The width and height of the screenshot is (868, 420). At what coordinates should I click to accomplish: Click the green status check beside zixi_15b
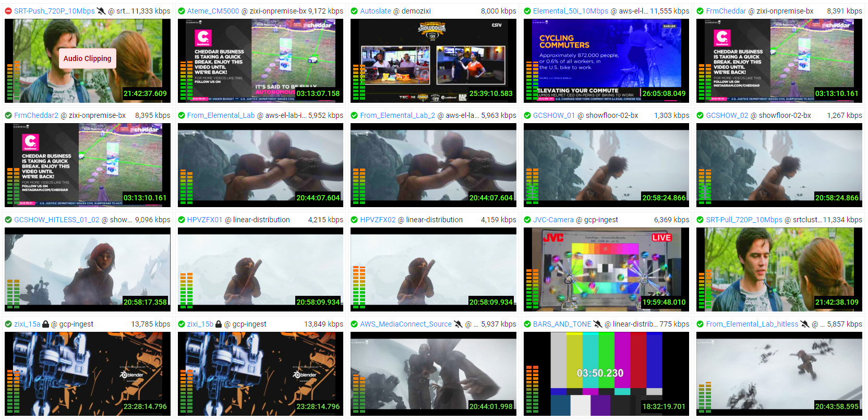pyautogui.click(x=182, y=324)
